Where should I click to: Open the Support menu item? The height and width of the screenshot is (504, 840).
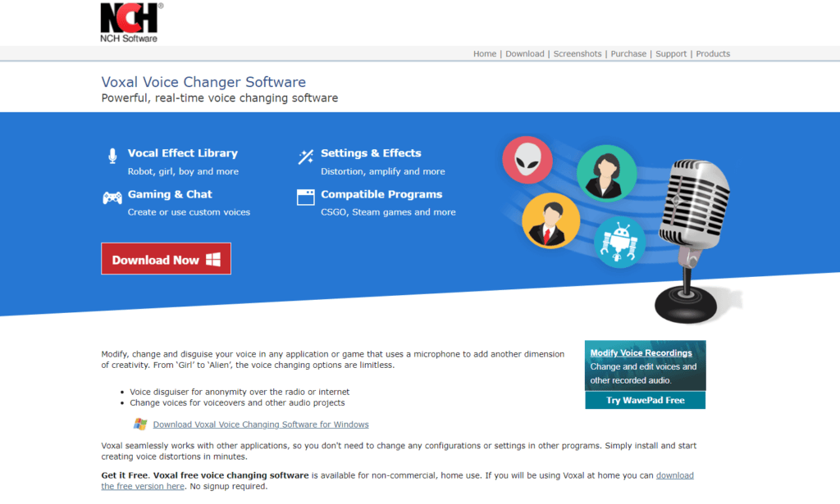(671, 53)
